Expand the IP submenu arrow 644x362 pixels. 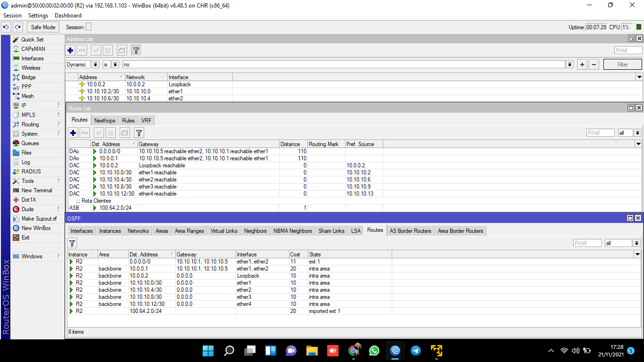(x=59, y=106)
